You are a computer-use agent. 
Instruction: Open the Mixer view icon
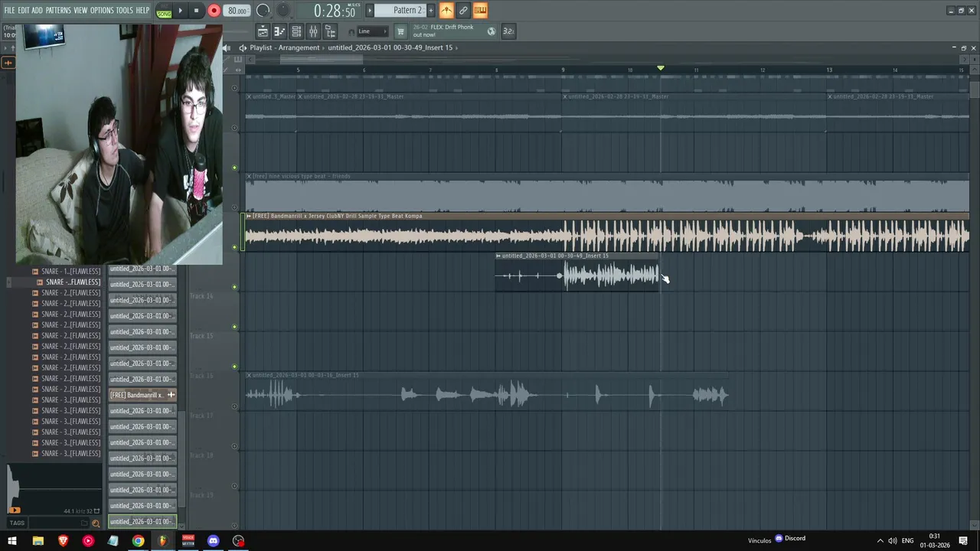[313, 31]
